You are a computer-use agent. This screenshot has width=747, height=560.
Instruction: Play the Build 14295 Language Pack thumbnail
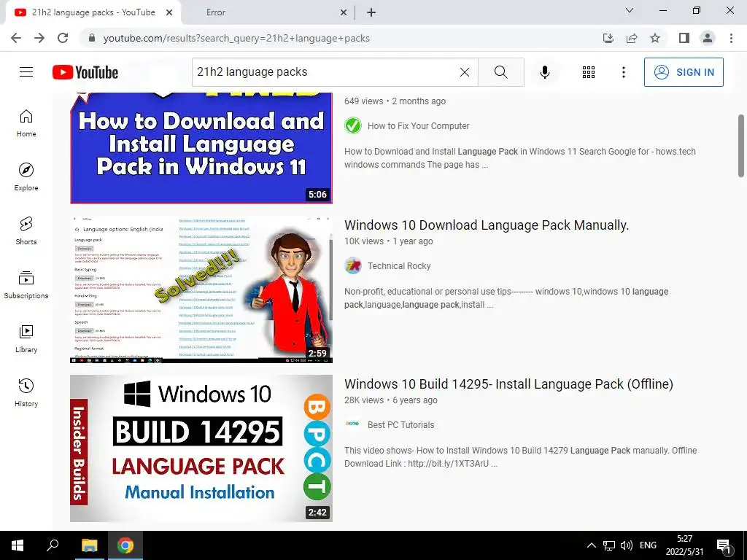point(201,448)
